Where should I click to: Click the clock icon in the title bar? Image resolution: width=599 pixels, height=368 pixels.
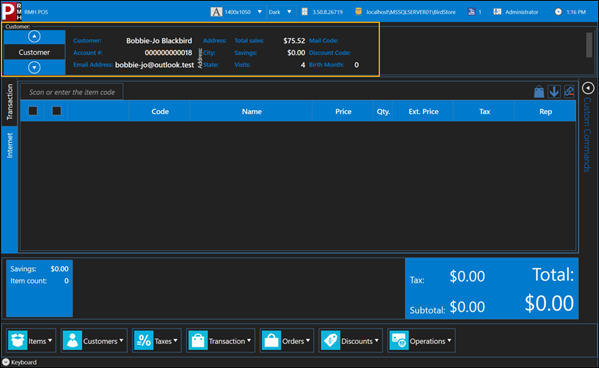[558, 12]
